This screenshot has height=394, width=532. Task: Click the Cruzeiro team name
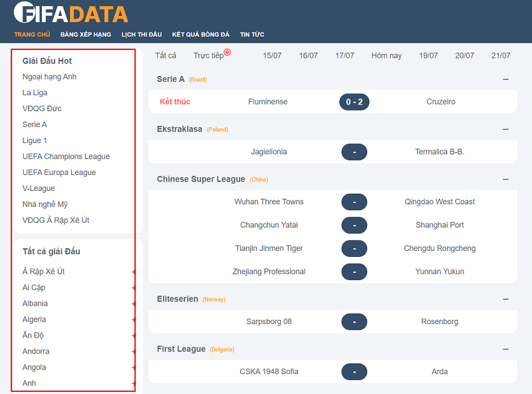441,102
